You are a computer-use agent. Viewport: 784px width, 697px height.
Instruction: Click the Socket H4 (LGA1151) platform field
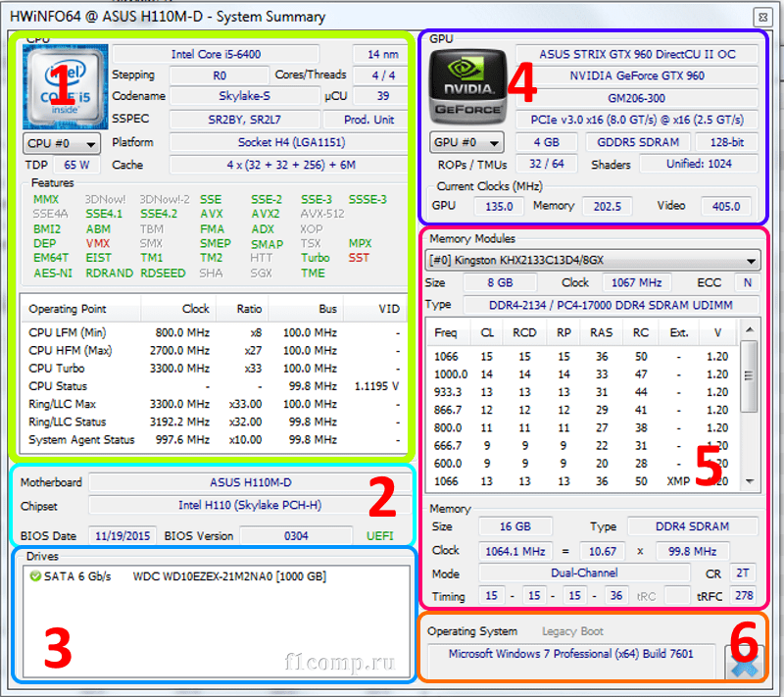click(291, 142)
